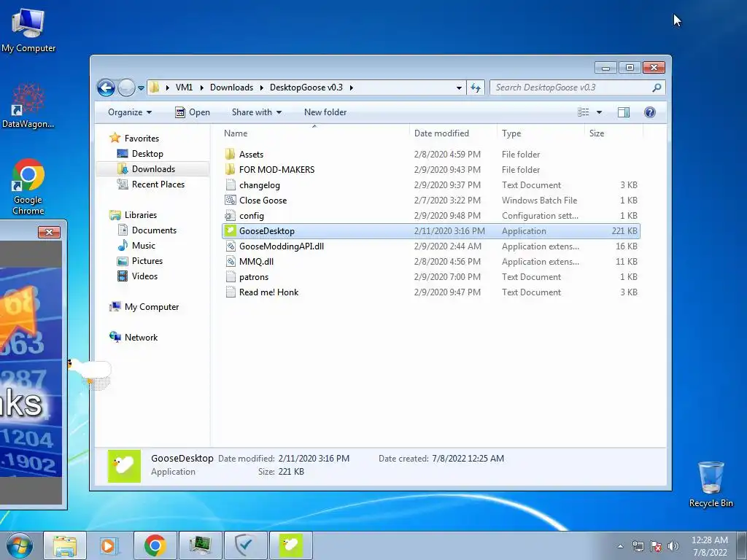Open the recent pages dropdown arrow
The width and height of the screenshot is (747, 560).
[x=141, y=88]
